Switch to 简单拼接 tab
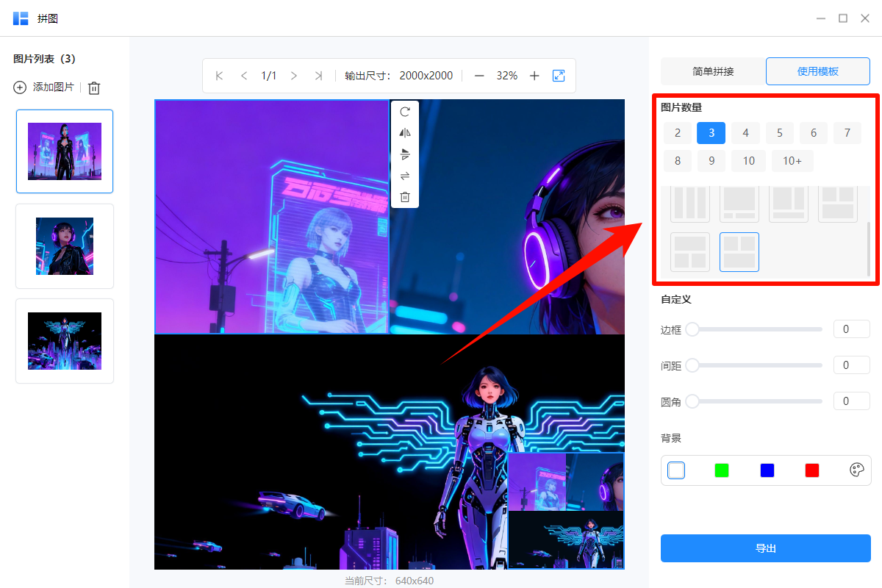This screenshot has height=588, width=882. (712, 71)
